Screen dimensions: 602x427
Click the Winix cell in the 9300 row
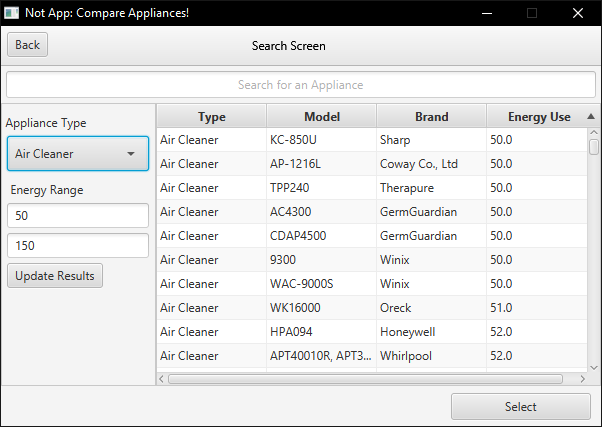(x=432, y=260)
